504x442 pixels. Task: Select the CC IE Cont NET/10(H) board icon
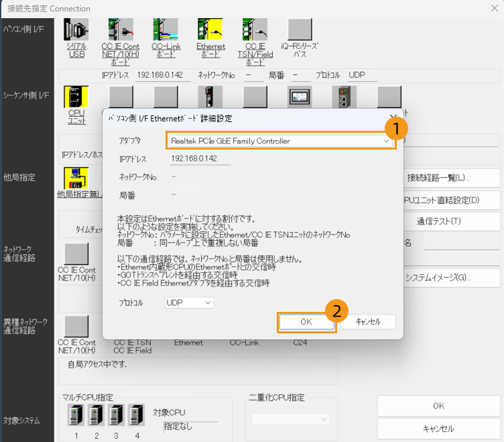point(121,30)
